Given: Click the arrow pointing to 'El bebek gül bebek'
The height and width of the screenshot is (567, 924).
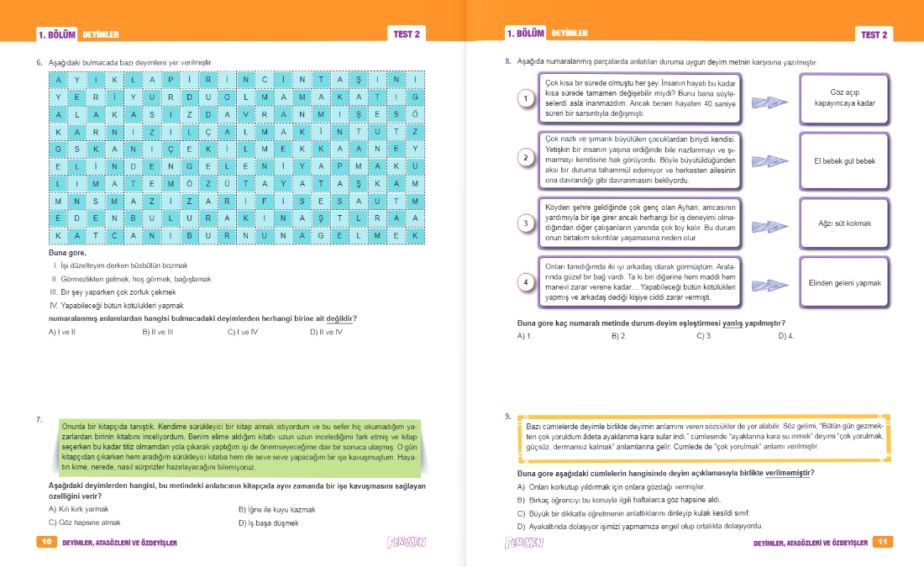Looking at the screenshot, I should pyautogui.click(x=769, y=161).
